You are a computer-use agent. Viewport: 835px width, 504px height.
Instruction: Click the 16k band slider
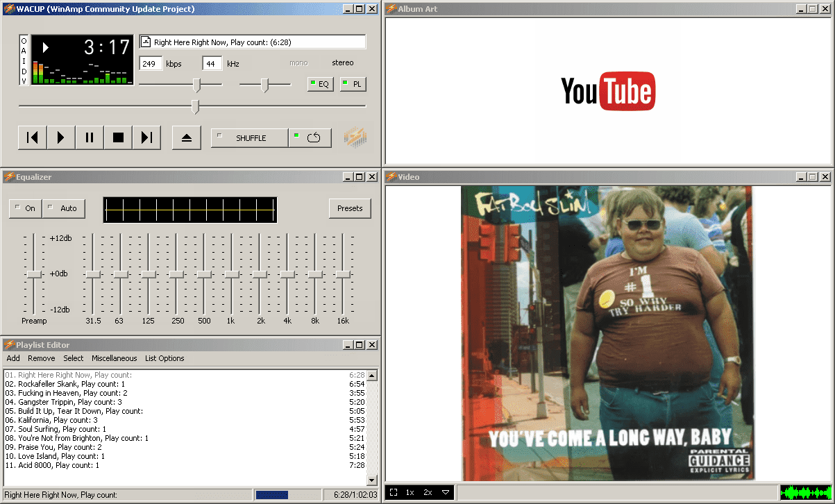(x=343, y=274)
